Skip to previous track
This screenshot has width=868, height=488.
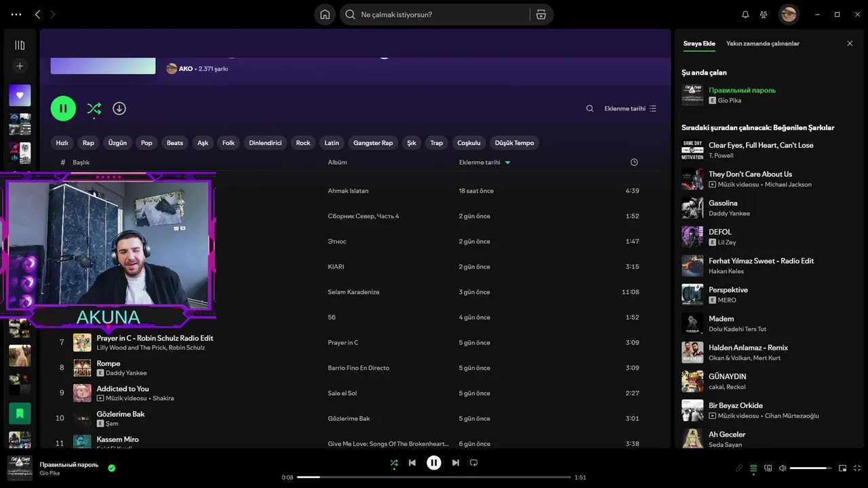pos(412,463)
